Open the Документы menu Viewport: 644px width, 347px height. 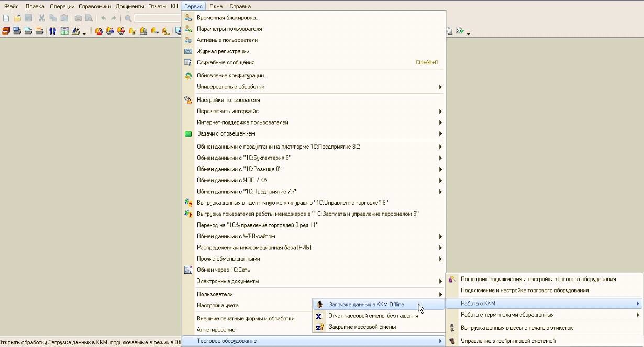pyautogui.click(x=130, y=6)
